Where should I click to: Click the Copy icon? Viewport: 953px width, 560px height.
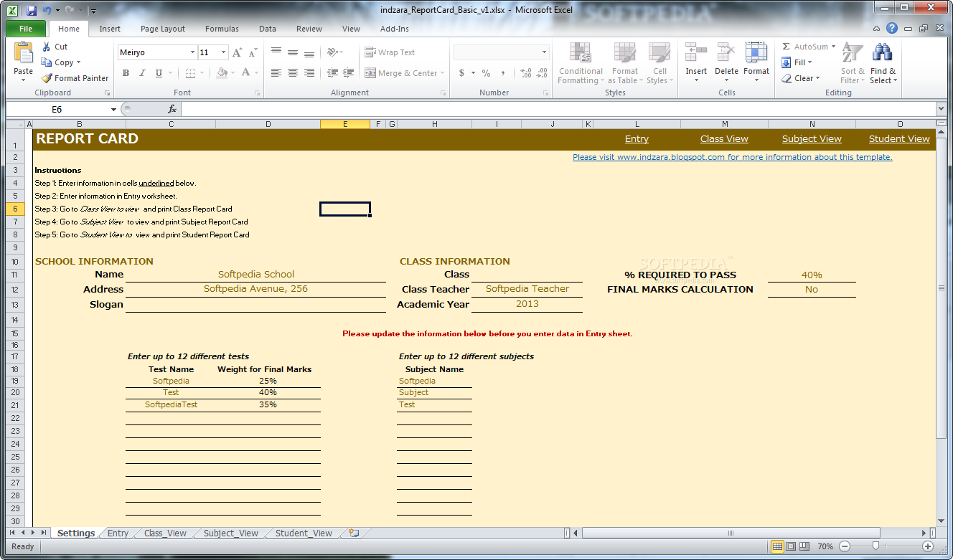pyautogui.click(x=47, y=62)
